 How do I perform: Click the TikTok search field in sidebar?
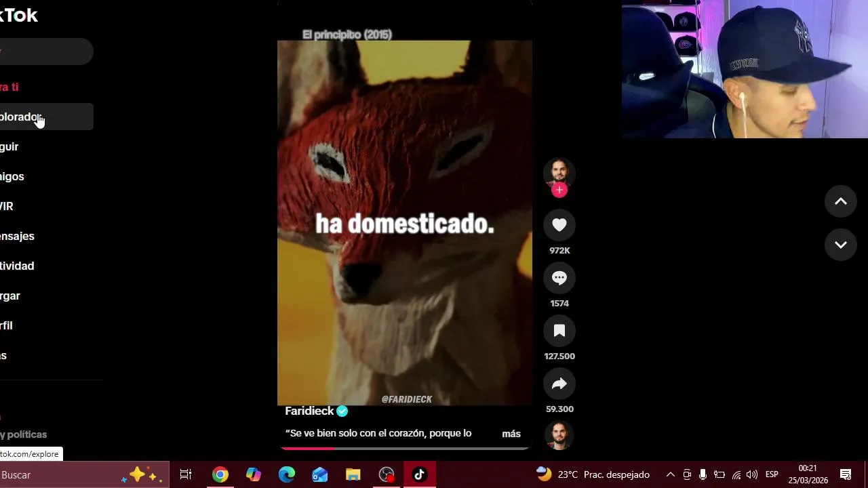tap(46, 52)
